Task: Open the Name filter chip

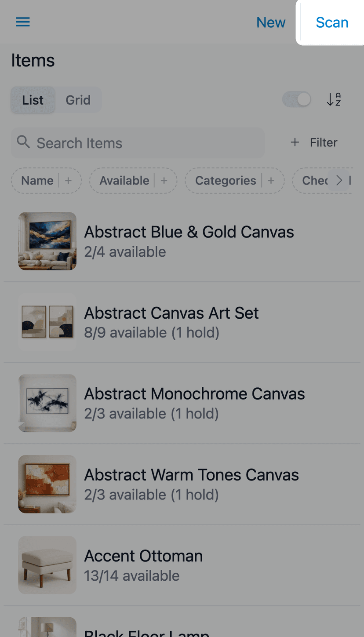Action: [x=37, y=181]
